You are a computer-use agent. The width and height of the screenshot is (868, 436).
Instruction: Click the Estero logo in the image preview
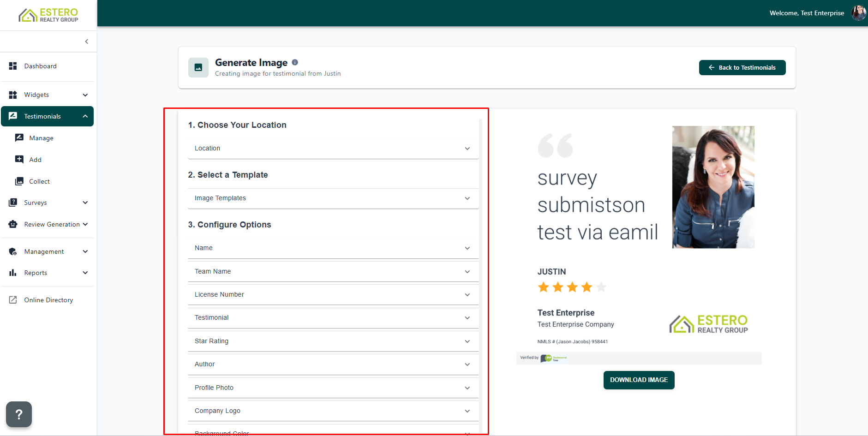click(x=708, y=324)
